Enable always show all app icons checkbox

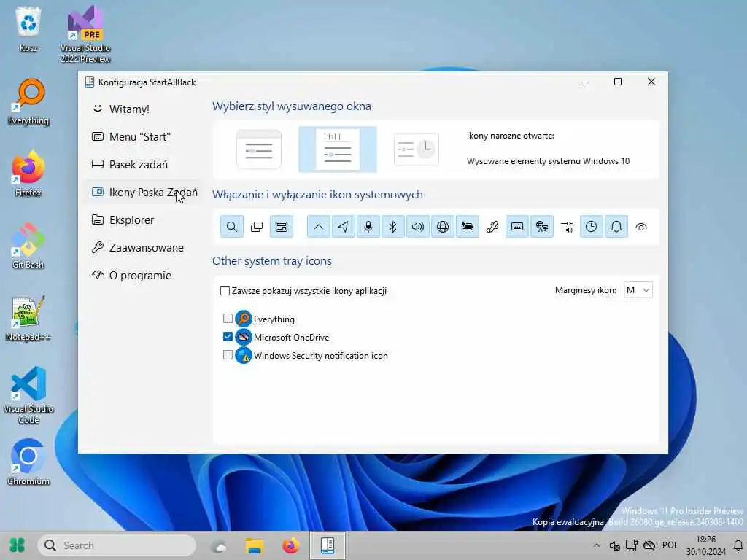tap(225, 290)
